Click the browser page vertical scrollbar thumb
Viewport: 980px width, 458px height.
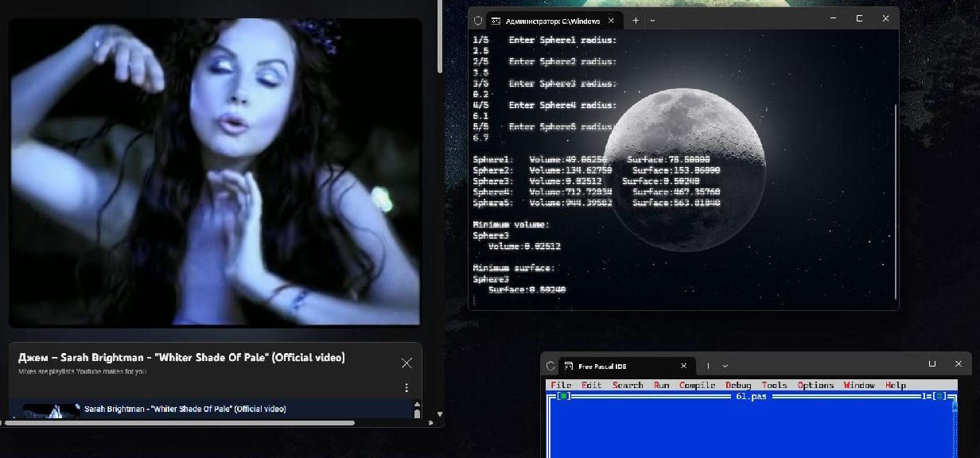440,36
